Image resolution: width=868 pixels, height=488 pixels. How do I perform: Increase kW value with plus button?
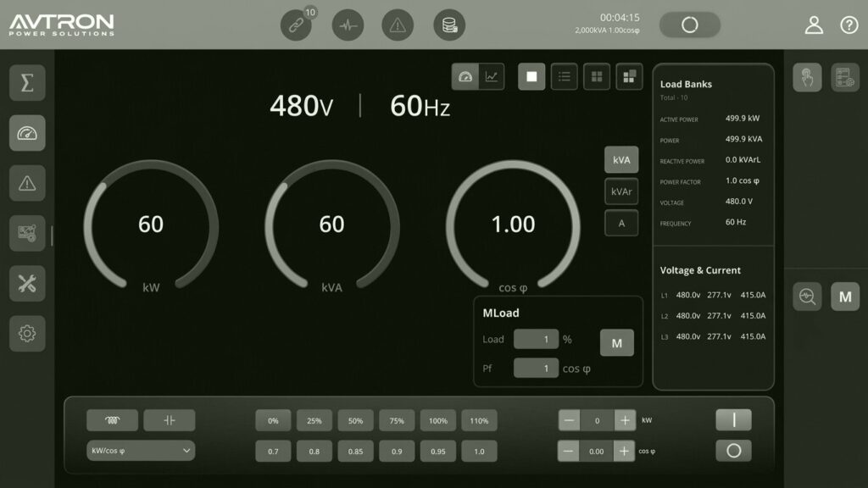point(625,420)
